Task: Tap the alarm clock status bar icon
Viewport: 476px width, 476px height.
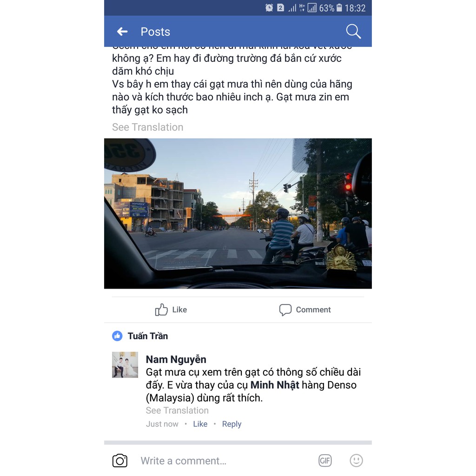Action: pyautogui.click(x=269, y=7)
